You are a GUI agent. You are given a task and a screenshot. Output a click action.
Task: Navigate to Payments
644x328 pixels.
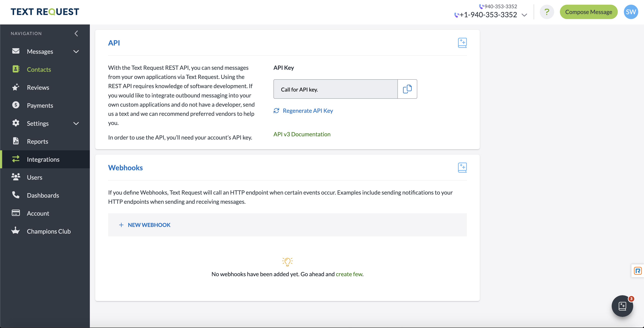[x=40, y=106]
